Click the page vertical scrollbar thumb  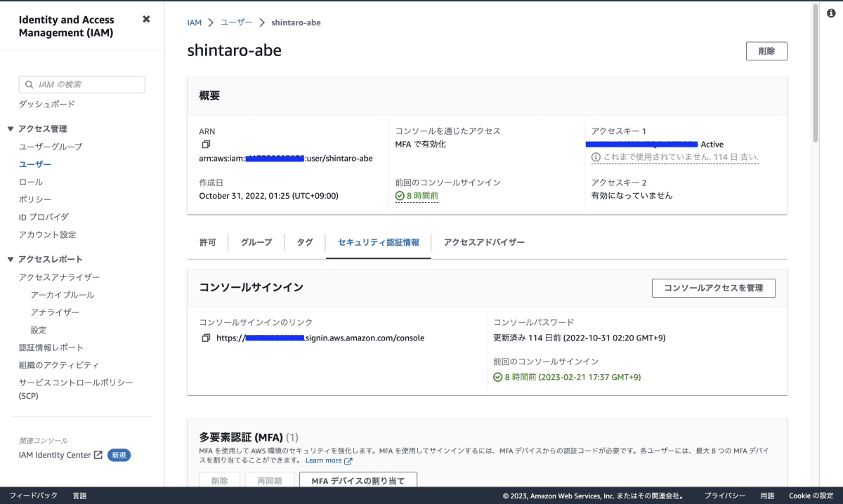816,72
